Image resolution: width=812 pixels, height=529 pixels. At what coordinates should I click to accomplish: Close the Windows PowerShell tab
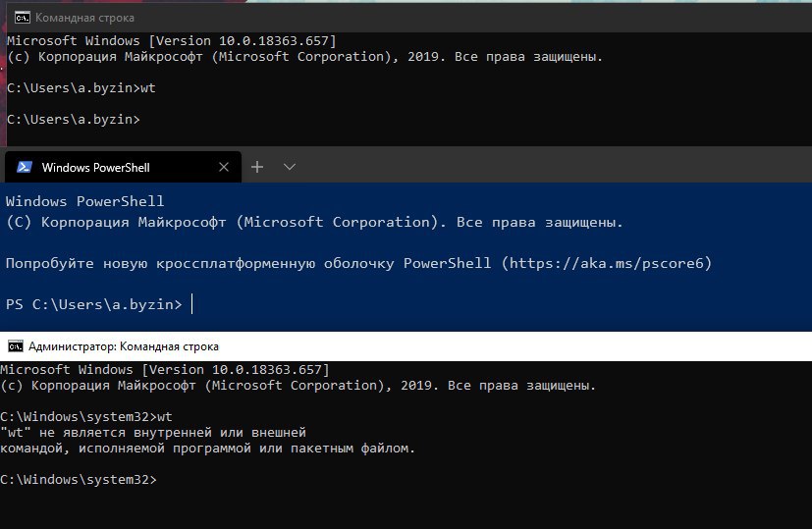(224, 167)
